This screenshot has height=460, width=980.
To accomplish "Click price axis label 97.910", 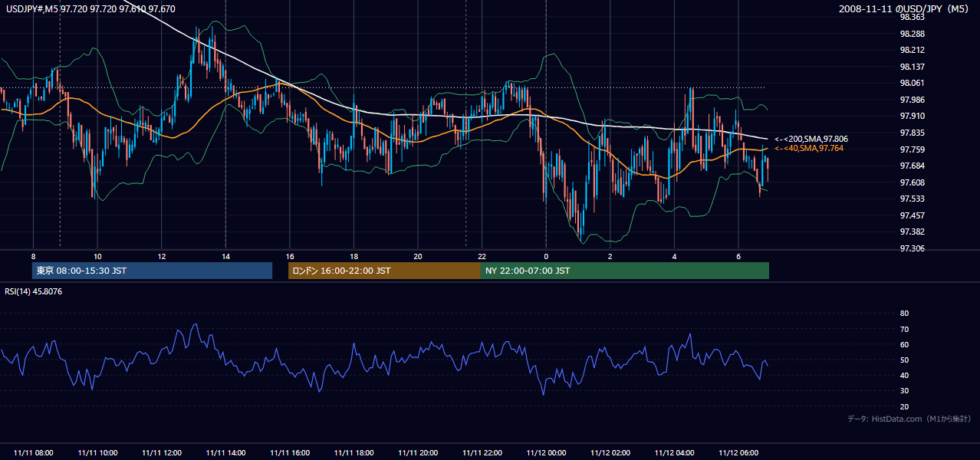I will [x=912, y=116].
